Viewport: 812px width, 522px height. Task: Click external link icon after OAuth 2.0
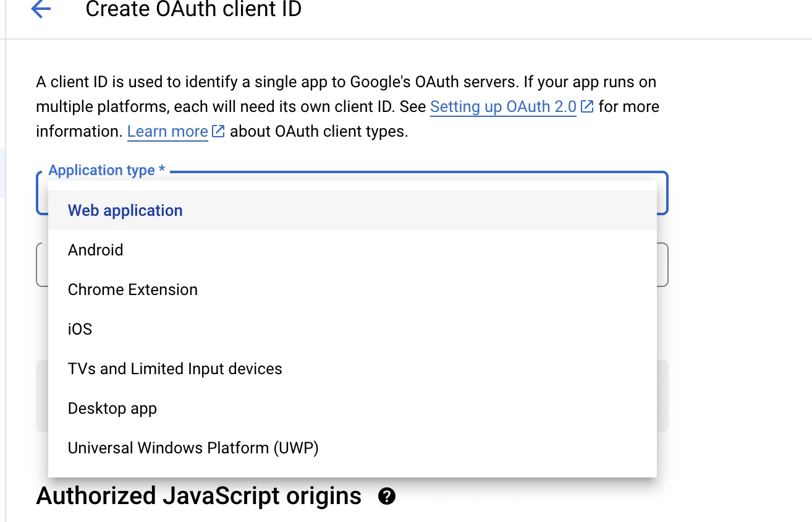587,106
